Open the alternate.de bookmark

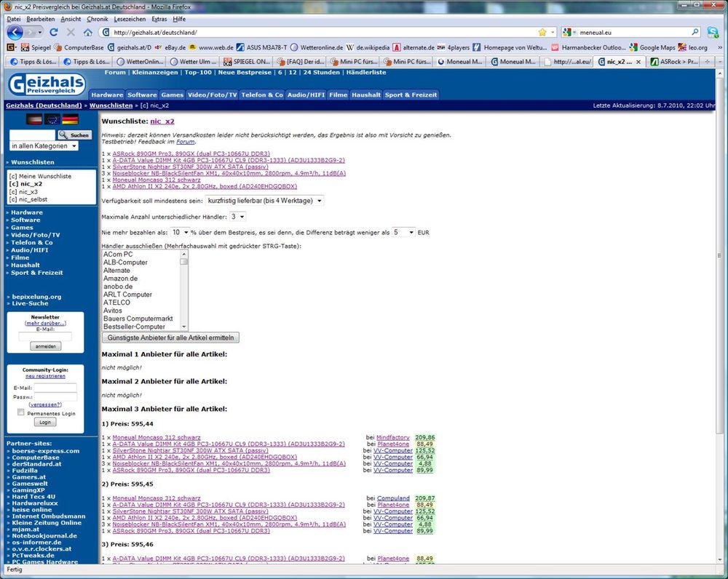[x=414, y=47]
